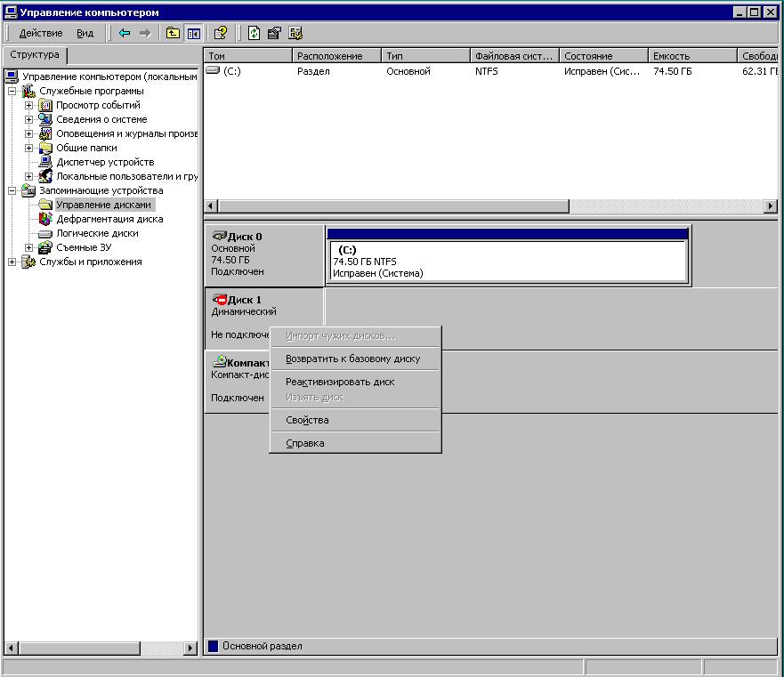
Task: Open Дефрагментация диска in the tree
Action: (109, 219)
